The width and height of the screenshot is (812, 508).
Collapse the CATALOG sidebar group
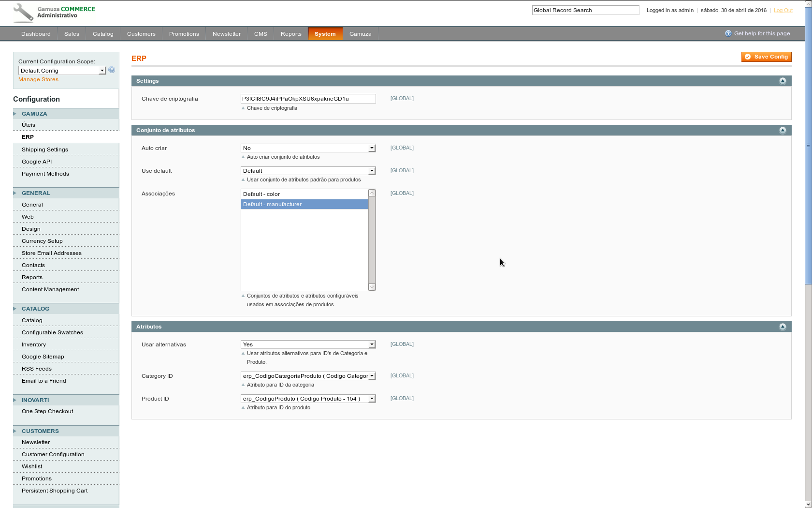point(66,309)
